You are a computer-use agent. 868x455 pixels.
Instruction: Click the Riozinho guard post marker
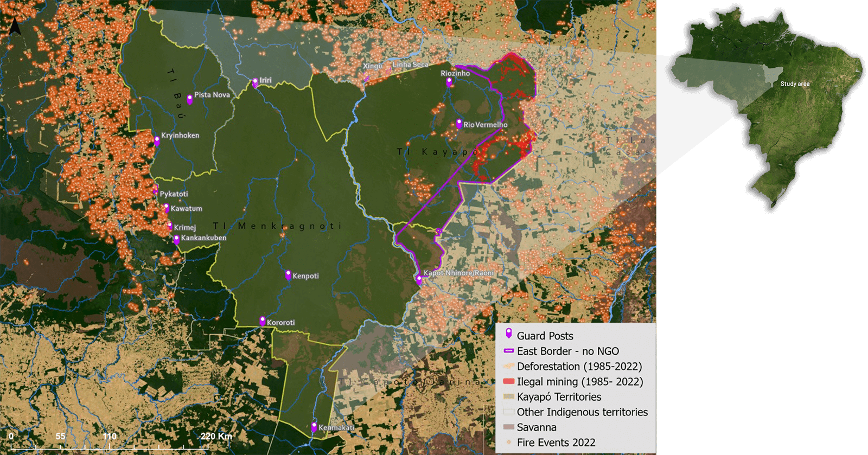pos(449,82)
